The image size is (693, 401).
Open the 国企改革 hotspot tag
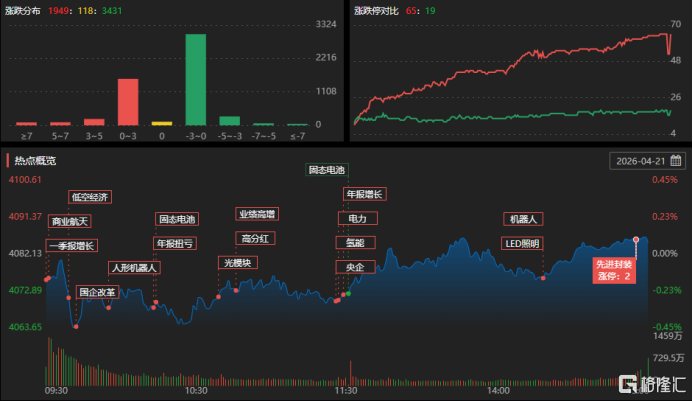(x=98, y=293)
